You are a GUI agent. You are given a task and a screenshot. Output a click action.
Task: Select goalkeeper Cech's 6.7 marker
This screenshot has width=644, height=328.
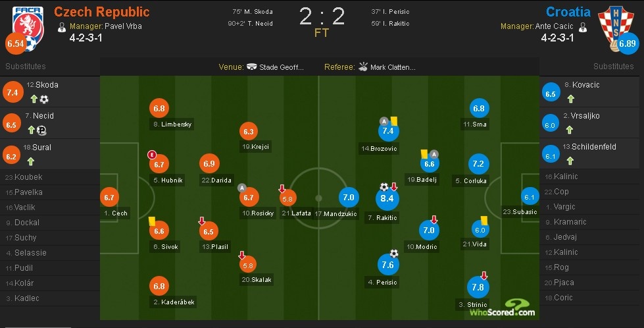pyautogui.click(x=110, y=197)
